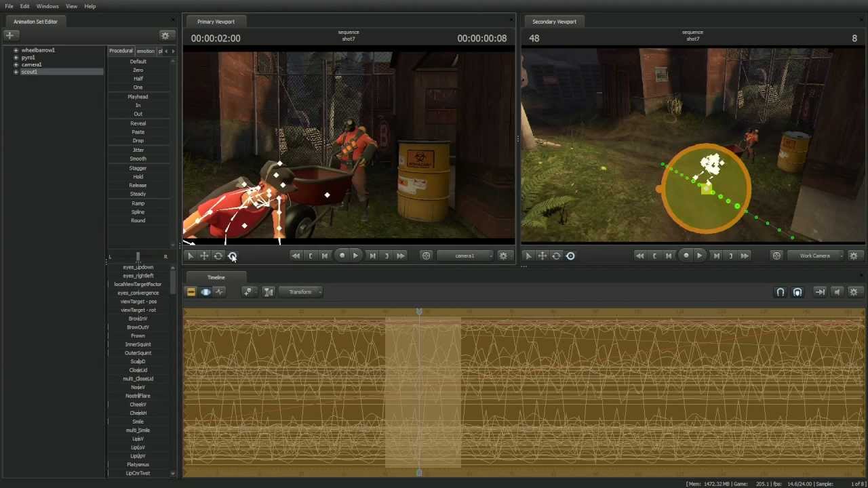The image size is (868, 488).
Task: Toggle the record button in Secondary Viewport
Action: click(686, 256)
